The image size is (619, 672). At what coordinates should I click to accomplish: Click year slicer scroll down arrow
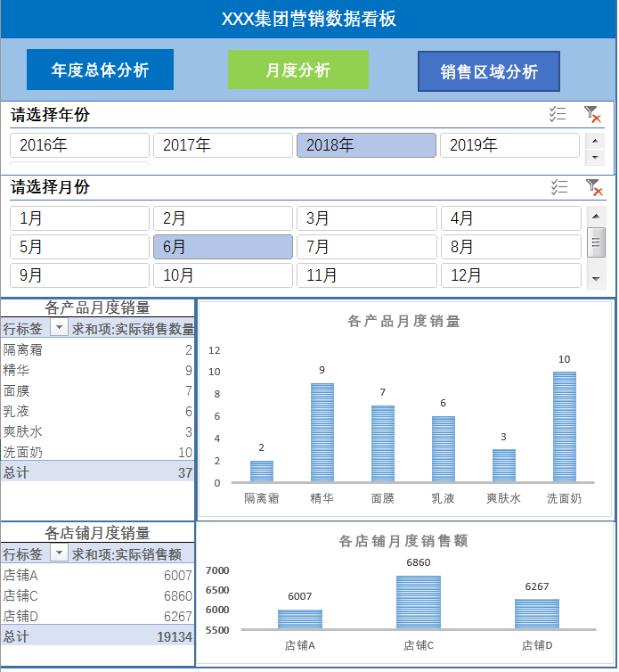(x=595, y=158)
